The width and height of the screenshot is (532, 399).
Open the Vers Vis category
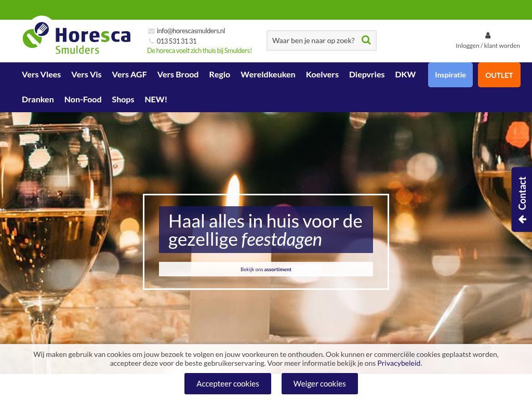[x=86, y=75]
